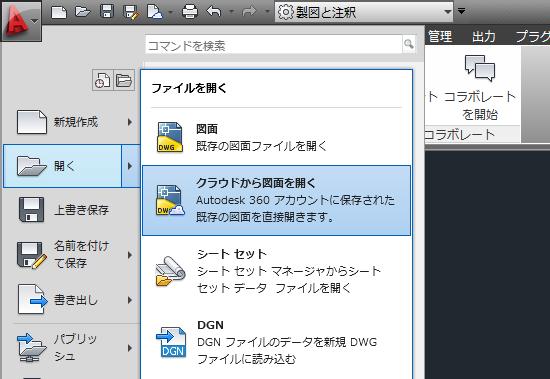Expand the Redo history dropdown arrow

coord(267,12)
